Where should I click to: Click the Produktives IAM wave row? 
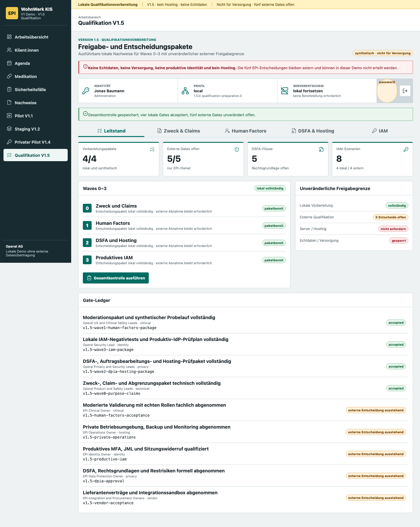click(x=184, y=260)
